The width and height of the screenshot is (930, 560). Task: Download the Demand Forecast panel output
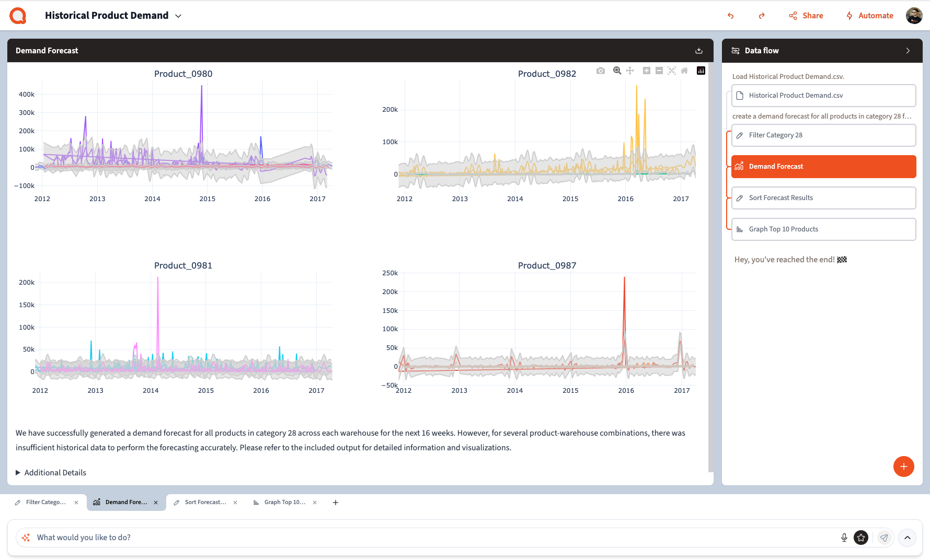(x=699, y=51)
